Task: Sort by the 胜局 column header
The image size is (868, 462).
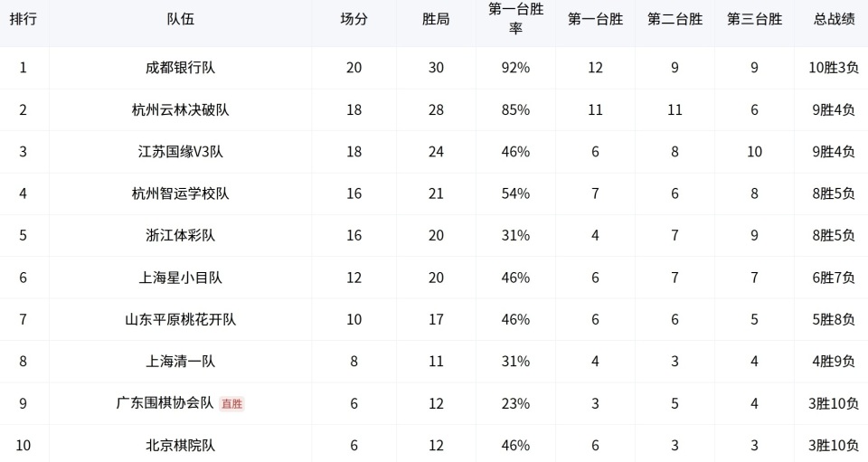Action: point(436,19)
